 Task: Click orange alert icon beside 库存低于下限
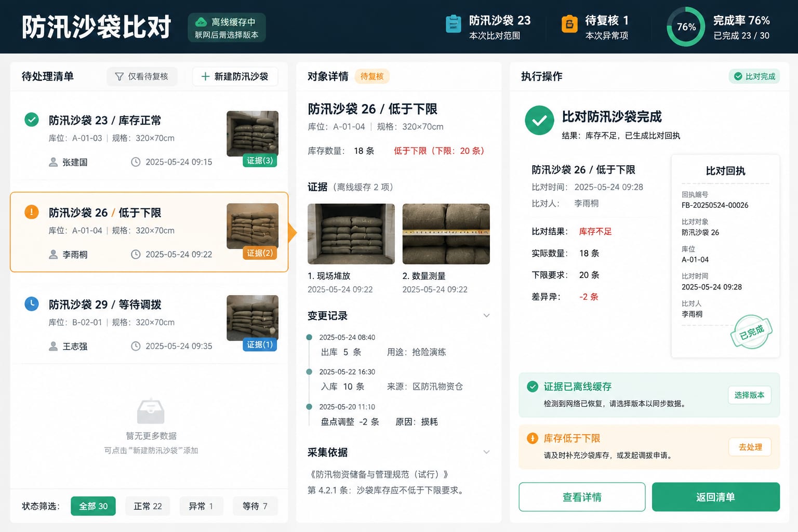tap(533, 438)
